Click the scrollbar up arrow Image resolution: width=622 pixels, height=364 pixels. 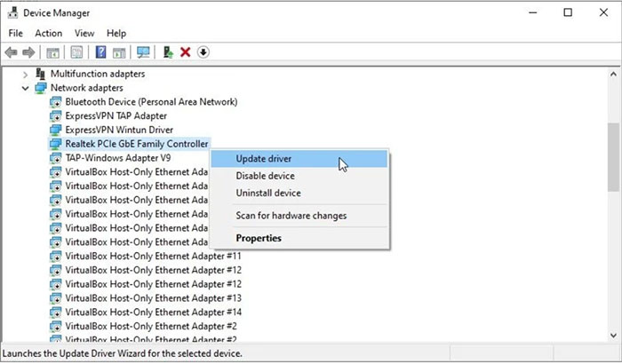(x=613, y=75)
